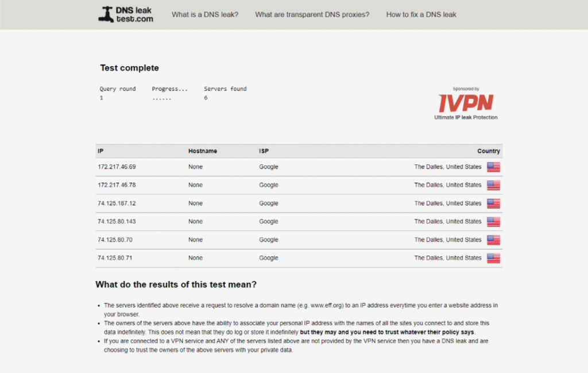This screenshot has width=588, height=373.
Task: Click 'The Dalles, United States' in 74.125.80.71 row
Action: [x=447, y=258]
